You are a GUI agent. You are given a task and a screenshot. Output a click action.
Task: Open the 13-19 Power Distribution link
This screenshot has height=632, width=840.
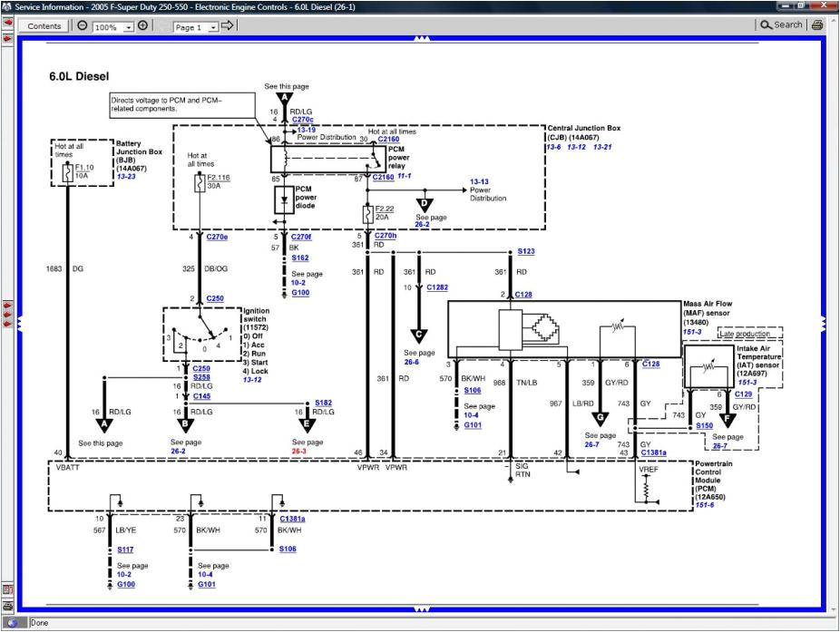[307, 130]
